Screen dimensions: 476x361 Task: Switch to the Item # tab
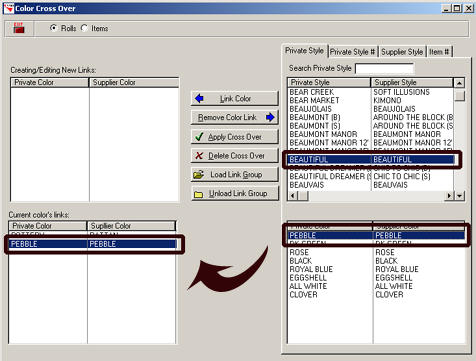(439, 52)
